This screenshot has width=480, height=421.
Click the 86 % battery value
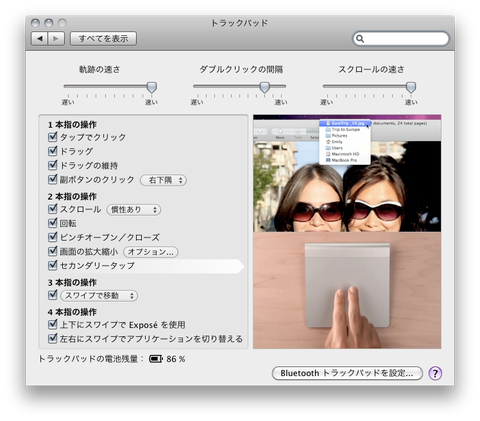[176, 359]
